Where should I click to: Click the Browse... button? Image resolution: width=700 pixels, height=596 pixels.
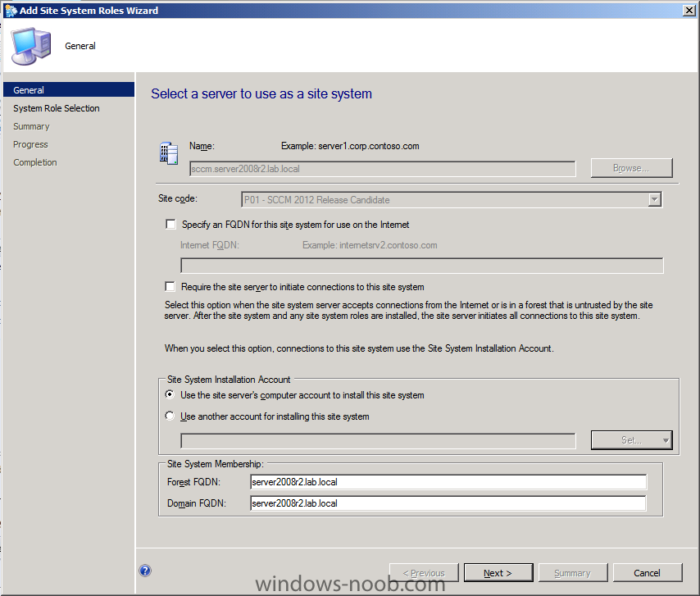(x=632, y=168)
